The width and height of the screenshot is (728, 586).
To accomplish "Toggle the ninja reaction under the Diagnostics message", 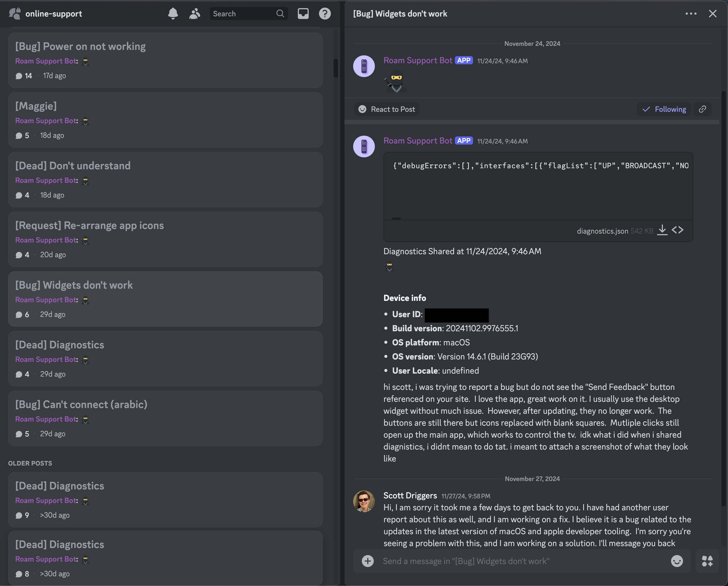I will click(x=389, y=267).
